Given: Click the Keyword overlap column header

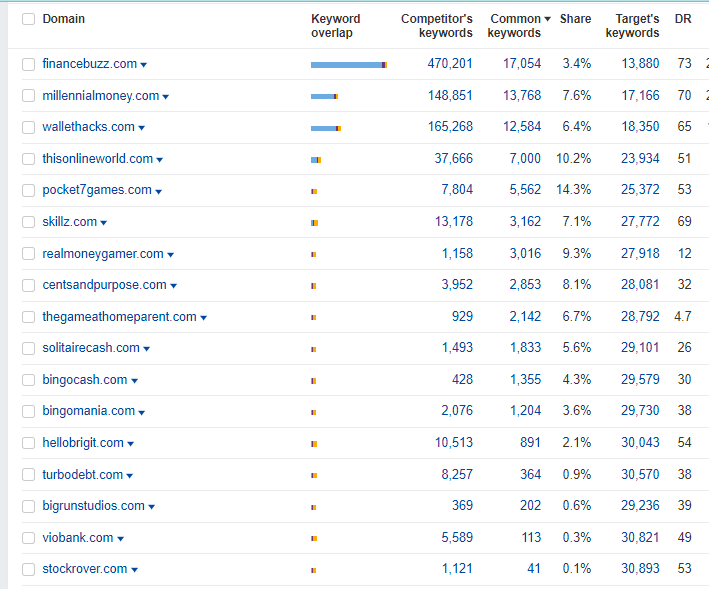Looking at the screenshot, I should (336, 26).
